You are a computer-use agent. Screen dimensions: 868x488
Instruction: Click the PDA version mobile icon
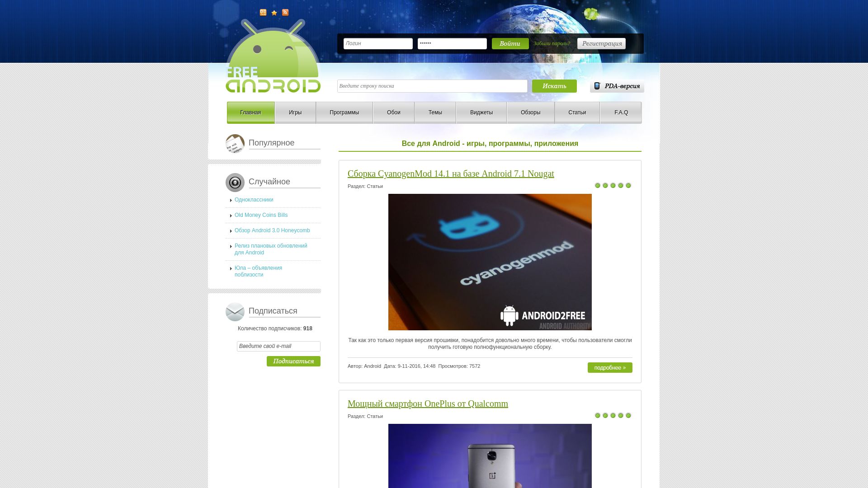597,86
